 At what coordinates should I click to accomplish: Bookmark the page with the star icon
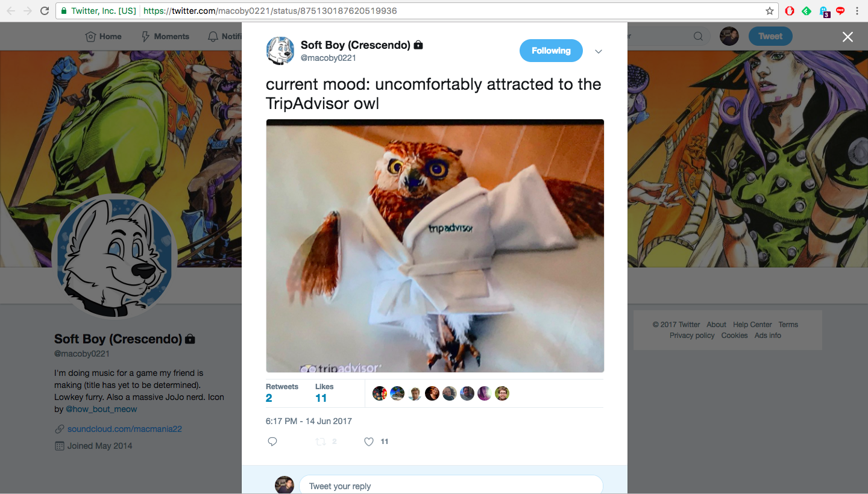(770, 11)
